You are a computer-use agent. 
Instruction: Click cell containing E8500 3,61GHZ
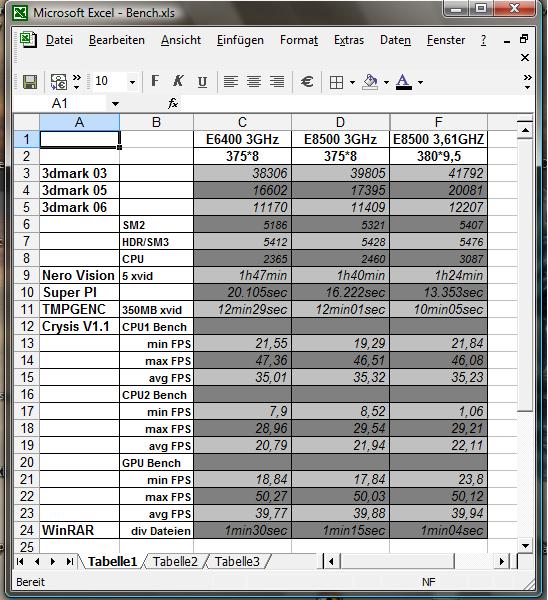(439, 139)
